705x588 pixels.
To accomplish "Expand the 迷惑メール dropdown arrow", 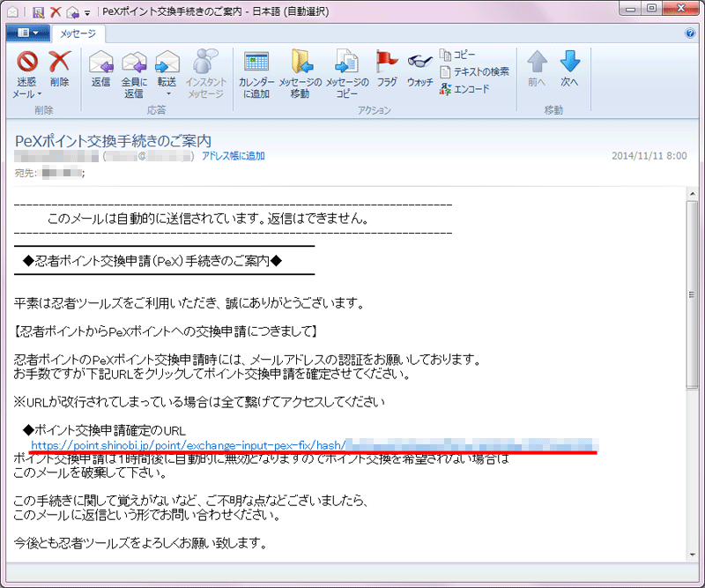I will point(40,94).
